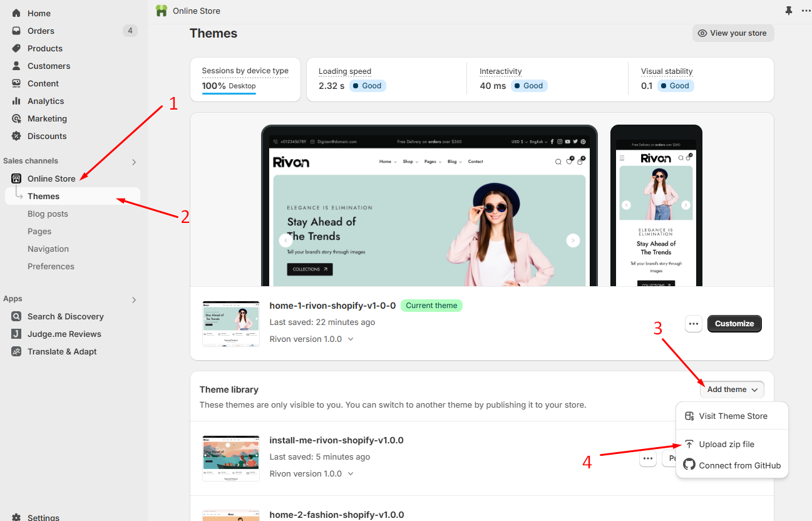Click the Home icon in sidebar

[16, 13]
